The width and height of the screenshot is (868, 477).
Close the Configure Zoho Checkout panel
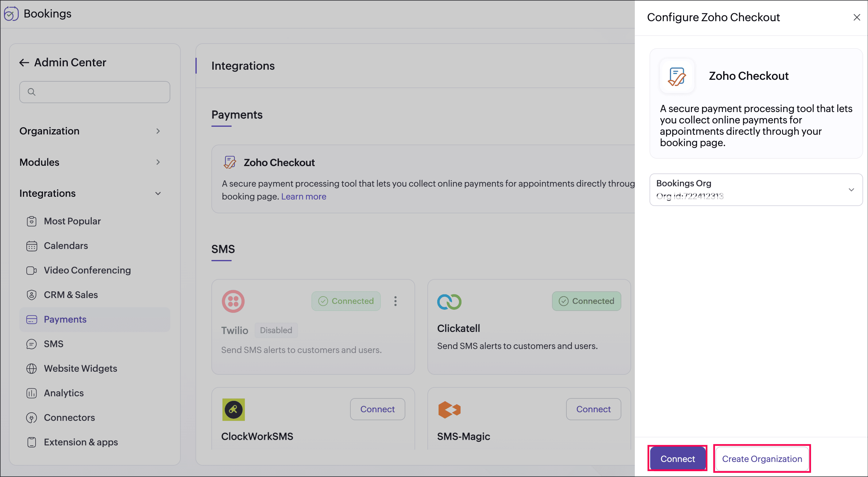pos(857,17)
